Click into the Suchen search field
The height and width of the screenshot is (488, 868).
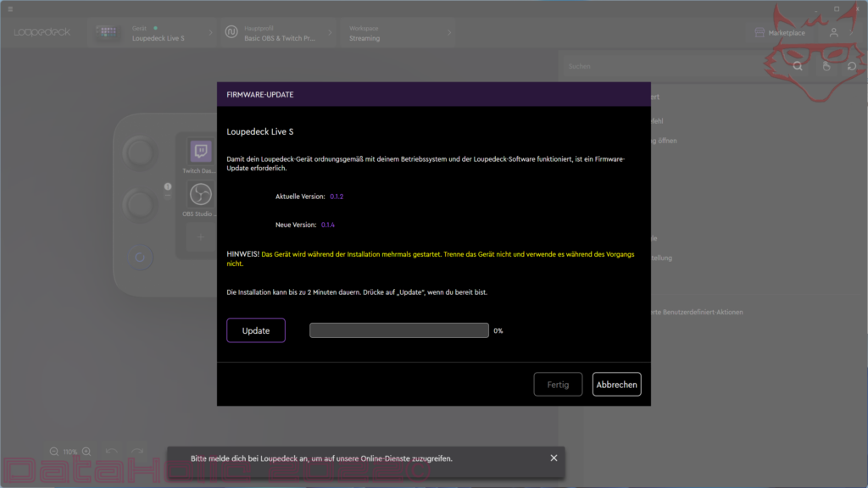[676, 66]
